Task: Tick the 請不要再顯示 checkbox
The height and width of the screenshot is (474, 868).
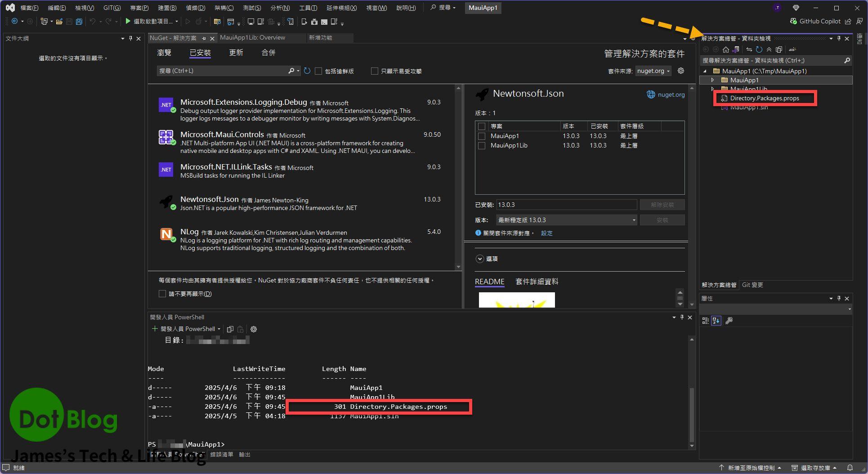Action: (162, 294)
